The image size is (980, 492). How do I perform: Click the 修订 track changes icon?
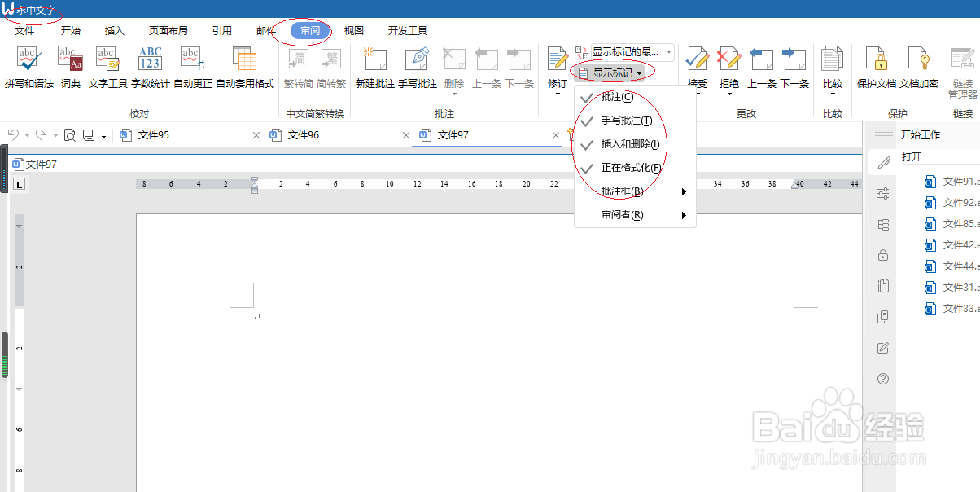558,59
